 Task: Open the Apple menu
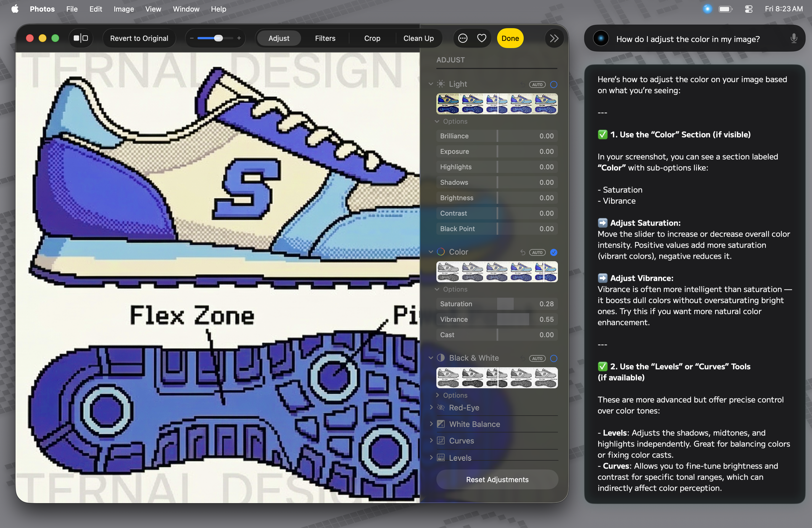[15, 9]
